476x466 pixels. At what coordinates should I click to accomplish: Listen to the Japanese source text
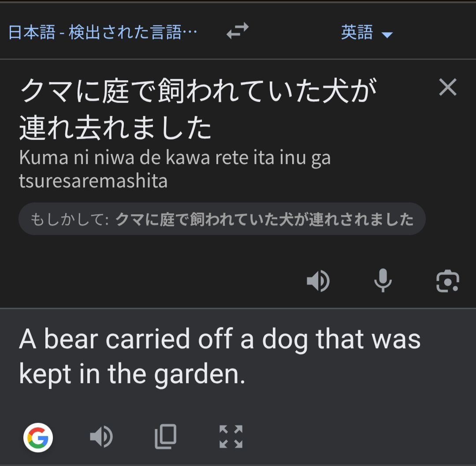tap(318, 281)
